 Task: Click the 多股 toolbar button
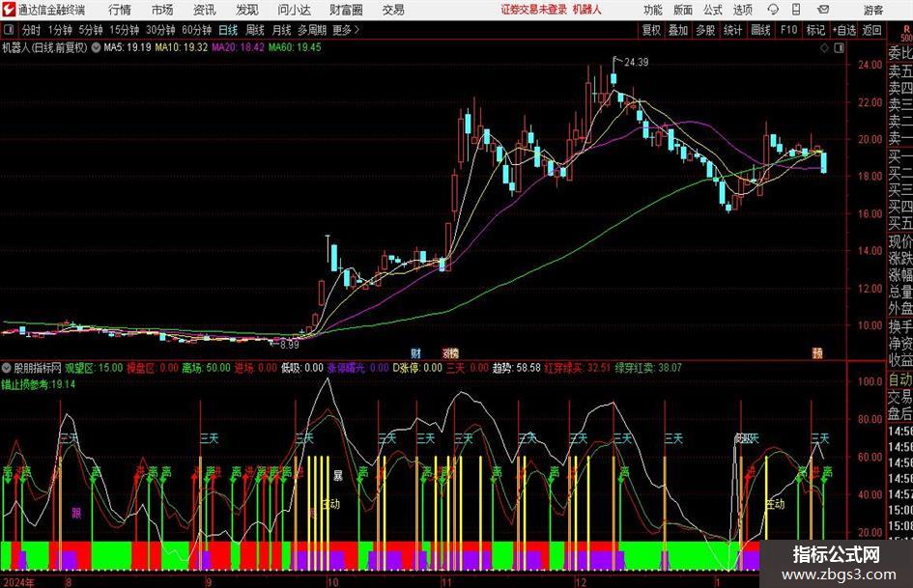[705, 30]
